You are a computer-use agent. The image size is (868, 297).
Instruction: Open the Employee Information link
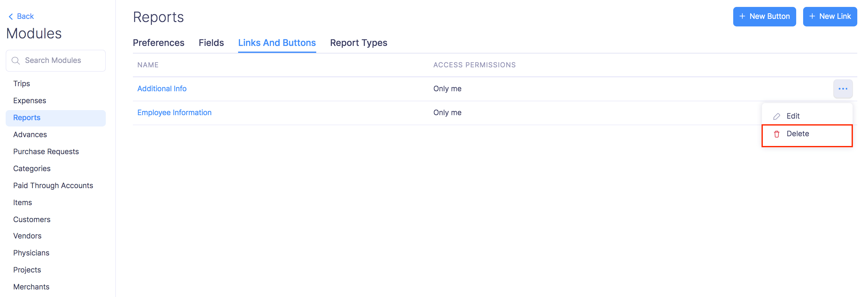174,112
